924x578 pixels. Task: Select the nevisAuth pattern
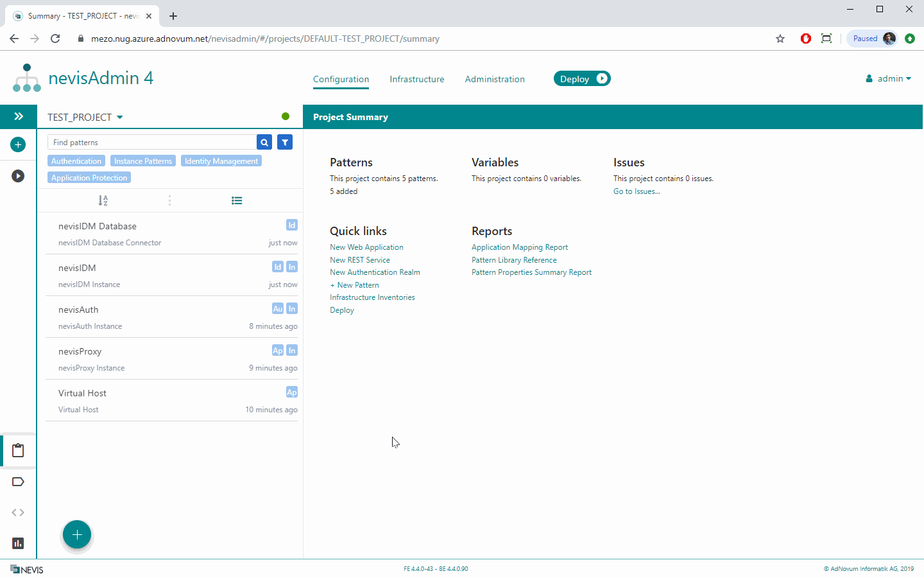coord(171,317)
